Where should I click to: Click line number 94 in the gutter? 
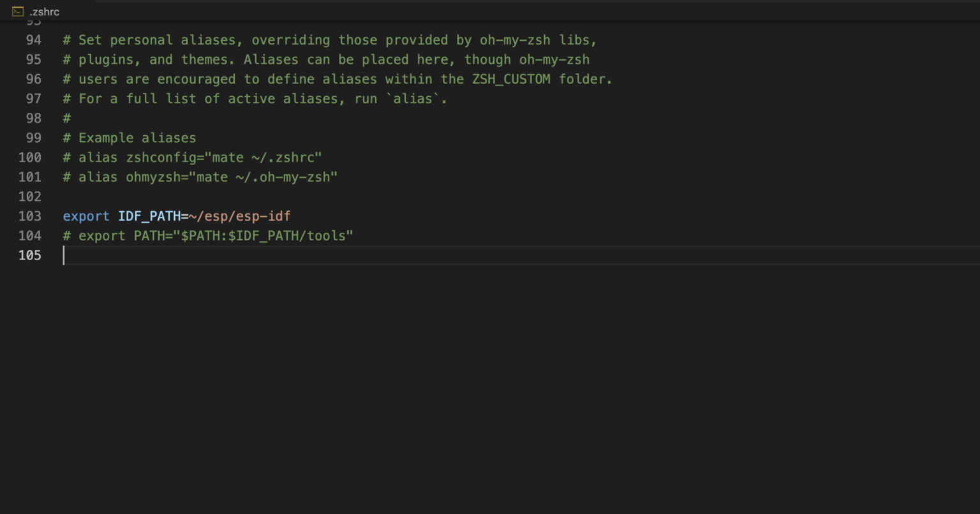point(33,40)
